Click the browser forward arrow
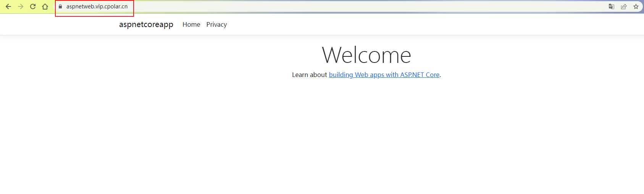This screenshot has width=644, height=194. click(21, 6)
